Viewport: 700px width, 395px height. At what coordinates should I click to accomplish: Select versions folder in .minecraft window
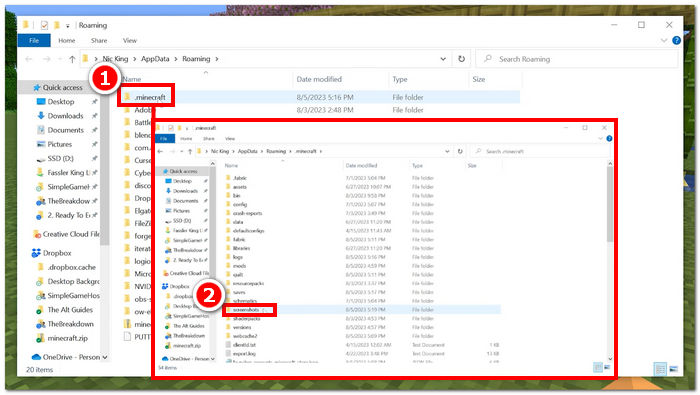tap(242, 327)
